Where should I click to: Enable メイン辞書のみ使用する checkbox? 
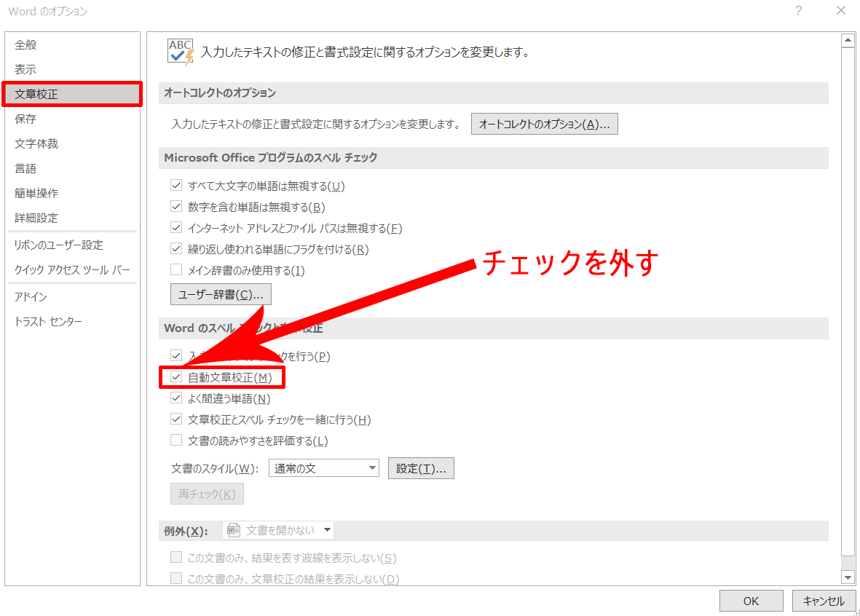point(176,271)
